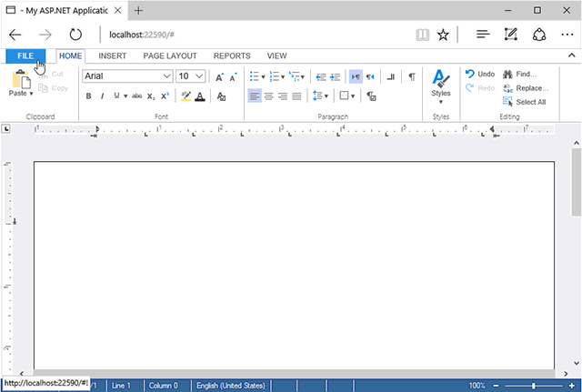
Task: Zoom in with the plus button
Action: point(572,386)
